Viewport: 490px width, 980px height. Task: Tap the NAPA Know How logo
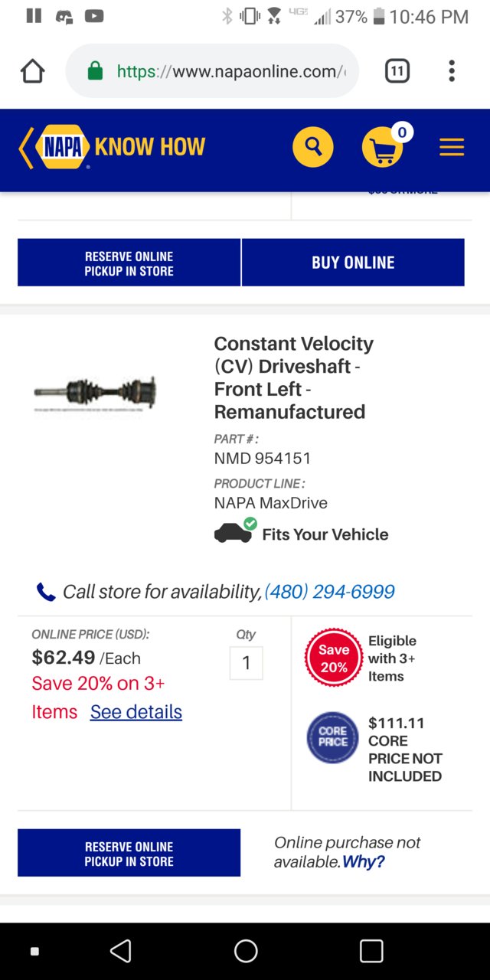(x=112, y=146)
